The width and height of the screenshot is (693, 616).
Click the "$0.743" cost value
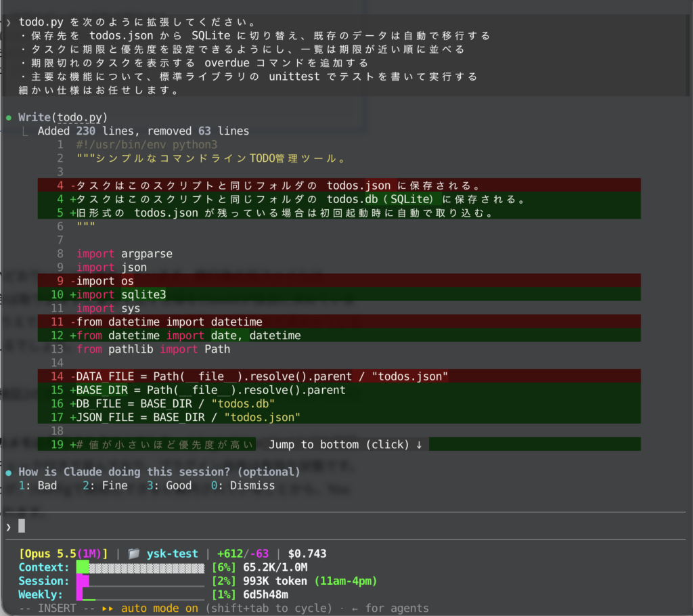307,554
